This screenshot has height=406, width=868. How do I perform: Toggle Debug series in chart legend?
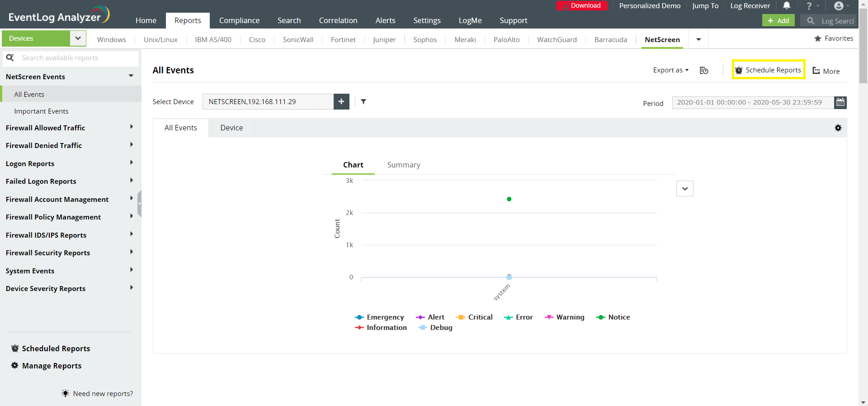click(x=435, y=328)
